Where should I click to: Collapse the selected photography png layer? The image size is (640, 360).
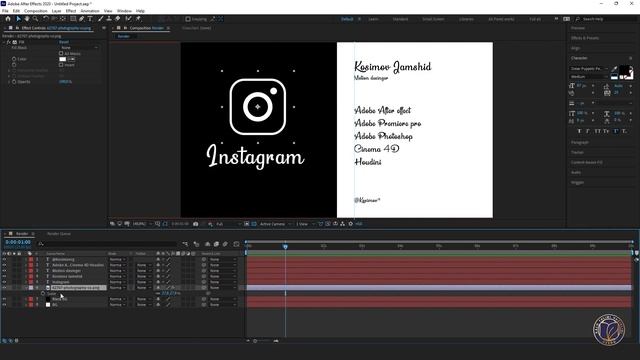(x=26, y=288)
